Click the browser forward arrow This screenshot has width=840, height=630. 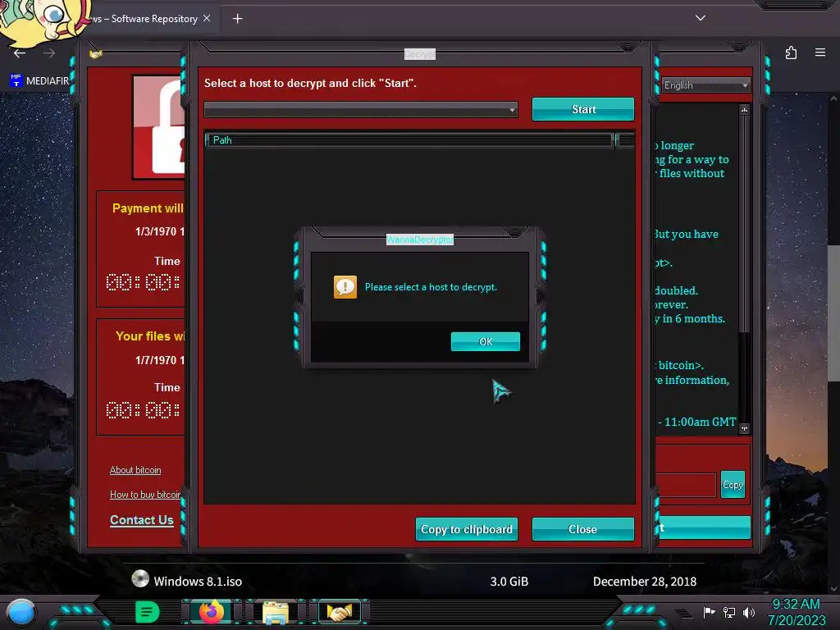point(49,53)
